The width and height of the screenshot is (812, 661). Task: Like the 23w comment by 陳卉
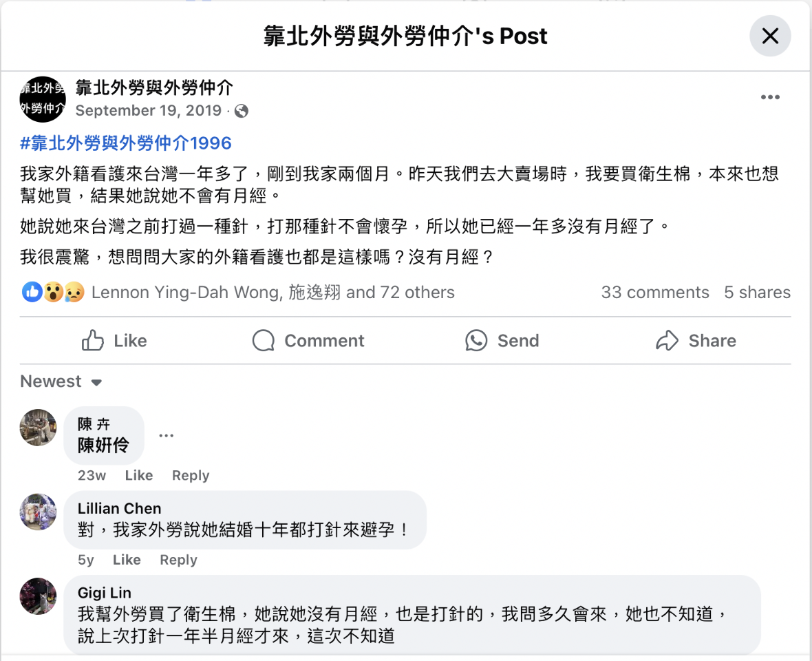[138, 476]
